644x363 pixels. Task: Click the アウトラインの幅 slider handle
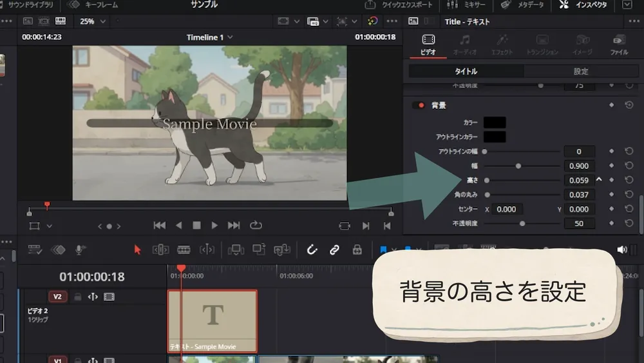point(485,152)
